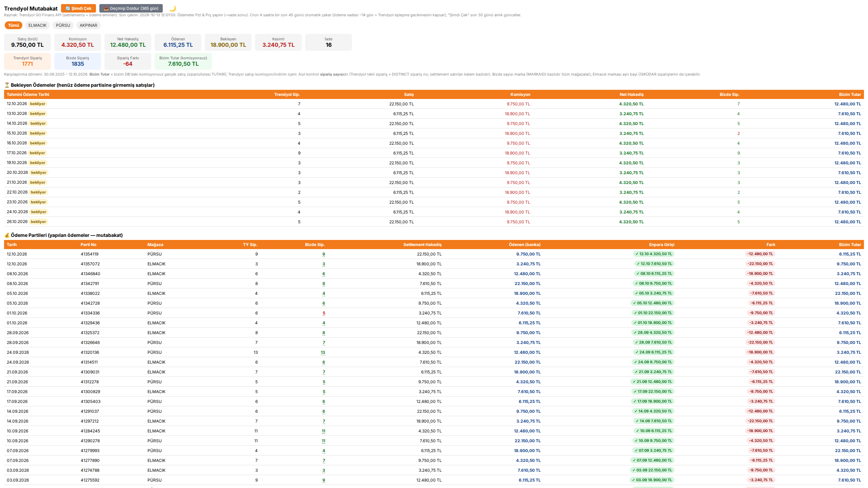Click the Bekleyen 18.900,00 TL summary card

pos(228,42)
